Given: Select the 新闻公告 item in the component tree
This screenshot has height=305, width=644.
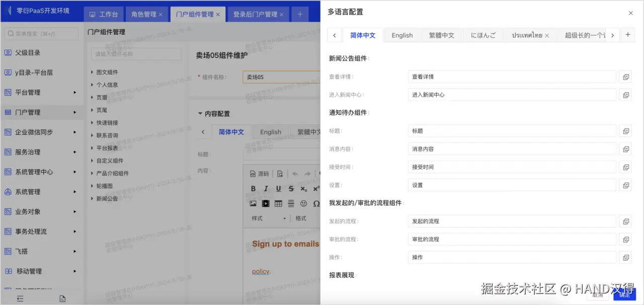Looking at the screenshot, I should tap(107, 199).
